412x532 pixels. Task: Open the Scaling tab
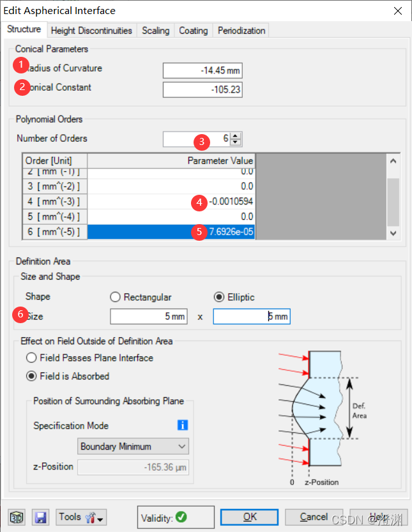click(155, 31)
